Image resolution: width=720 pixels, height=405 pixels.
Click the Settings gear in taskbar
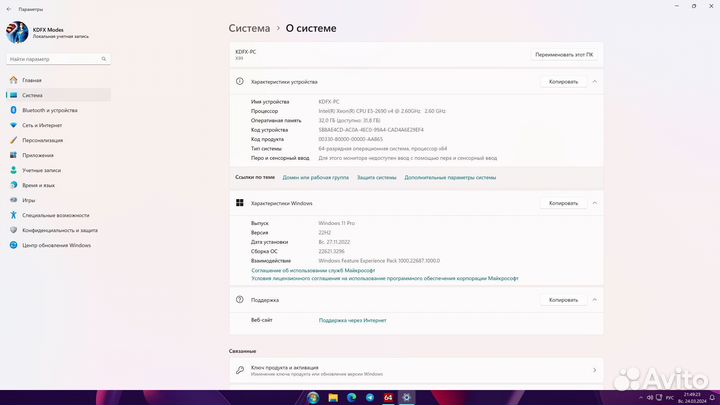(x=406, y=398)
